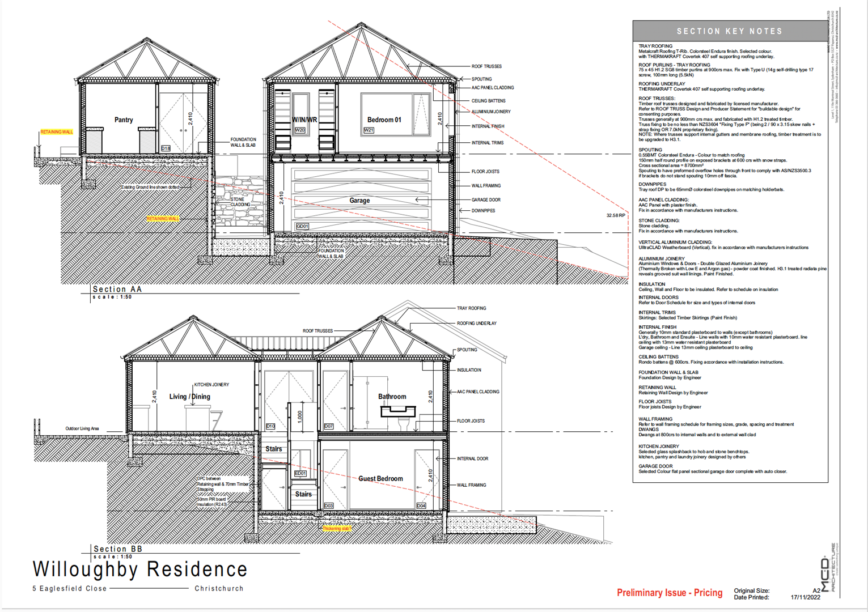Click the '1,000' stair dimension

click(x=300, y=416)
